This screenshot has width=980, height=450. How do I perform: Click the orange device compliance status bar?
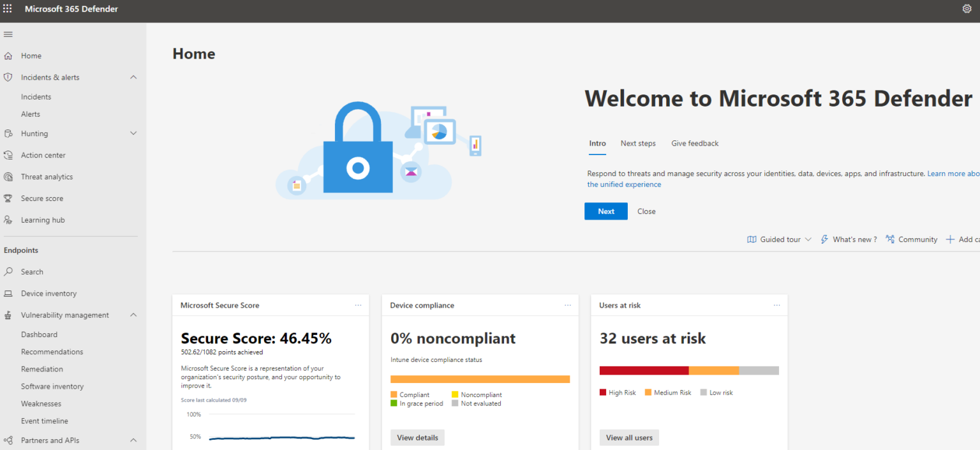480,379
